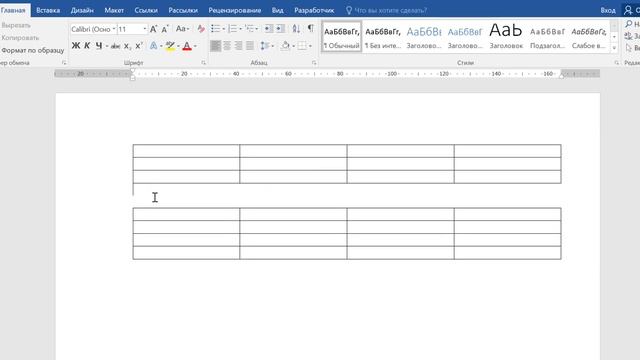The width and height of the screenshot is (640, 360).
Task: Open the Calibri font name dropdown
Action: coord(114,29)
